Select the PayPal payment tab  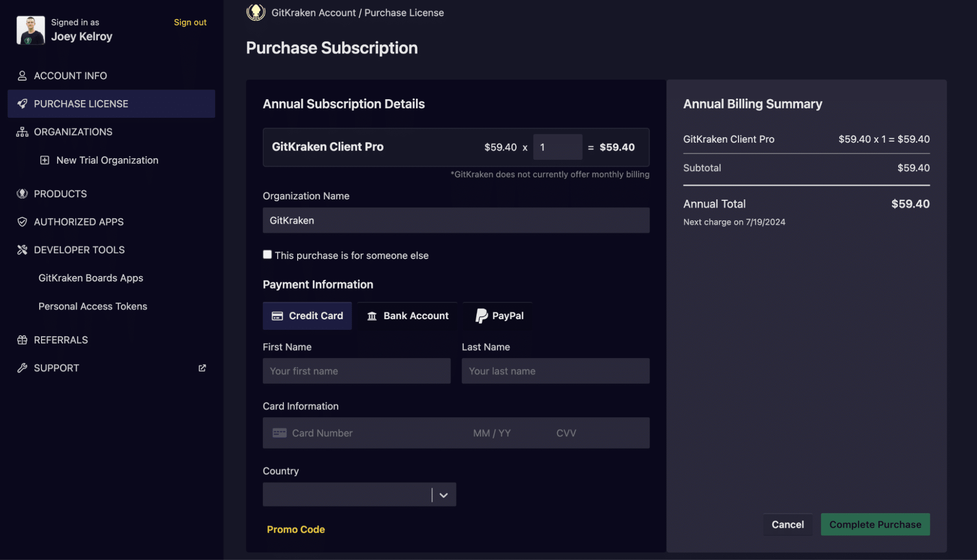pyautogui.click(x=499, y=316)
